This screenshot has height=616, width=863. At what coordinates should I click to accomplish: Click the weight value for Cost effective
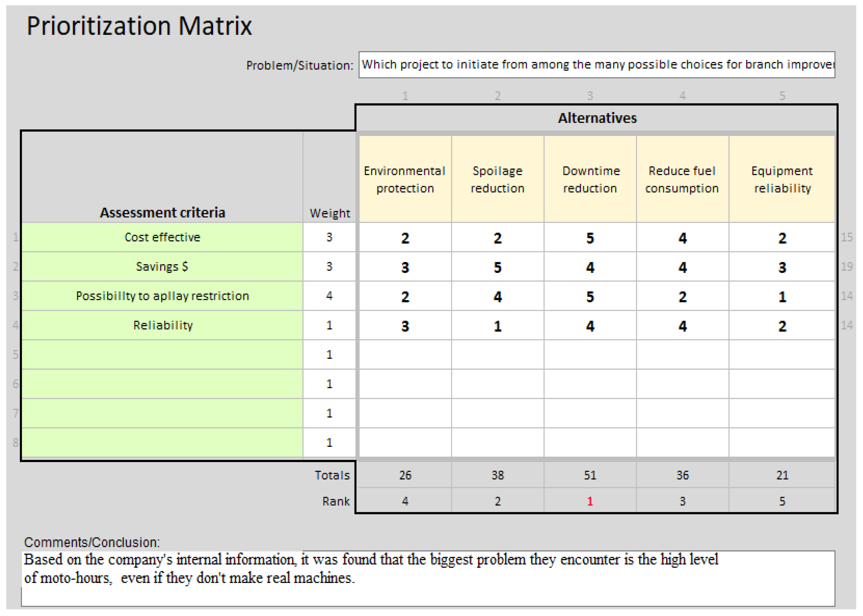(329, 237)
